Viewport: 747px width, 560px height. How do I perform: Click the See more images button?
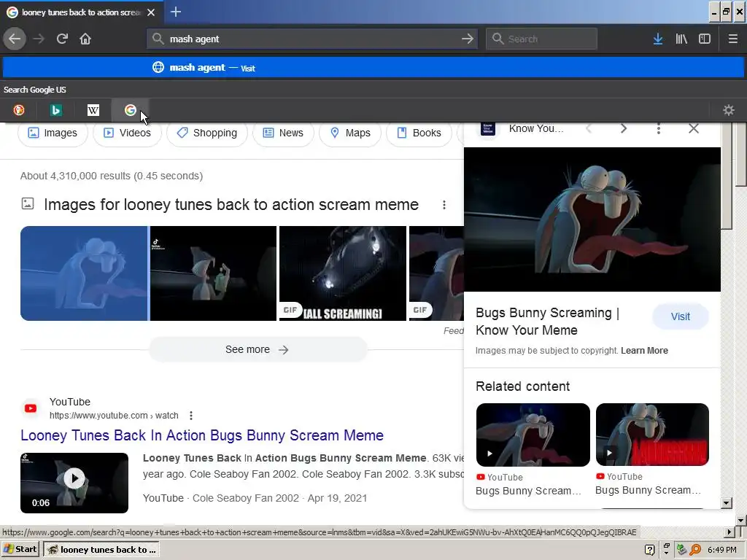pyautogui.click(x=258, y=349)
